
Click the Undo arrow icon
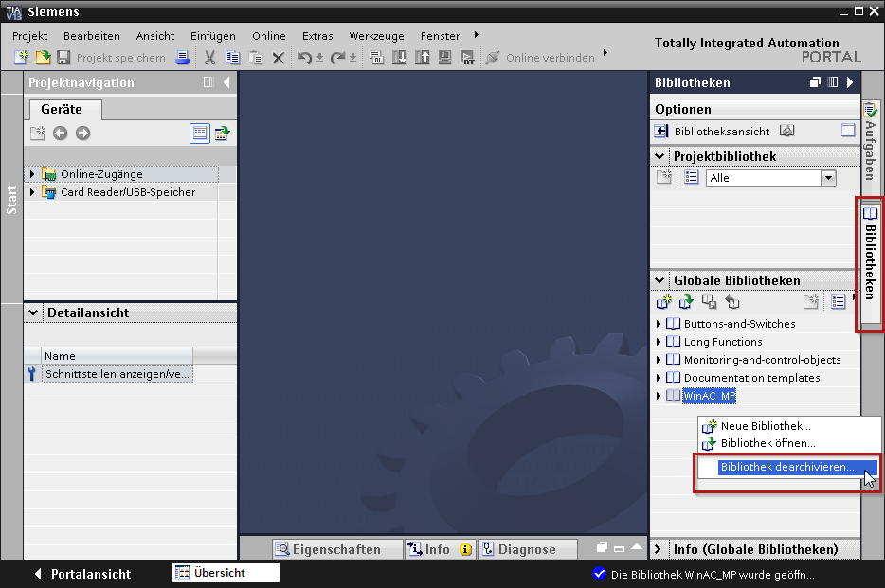304,58
